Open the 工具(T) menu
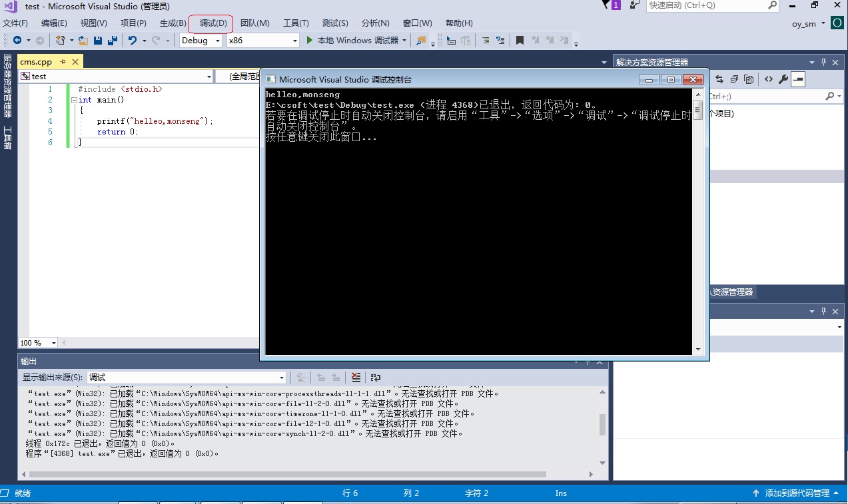This screenshot has width=848, height=504. (x=296, y=23)
